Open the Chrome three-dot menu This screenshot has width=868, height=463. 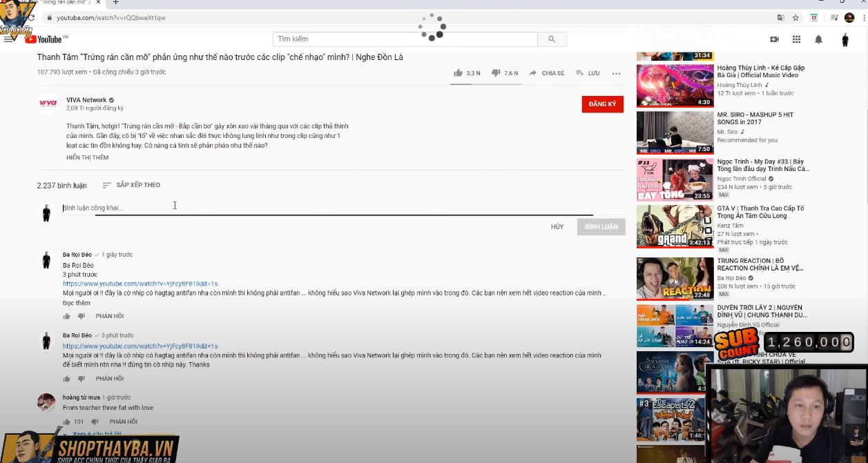(863, 17)
